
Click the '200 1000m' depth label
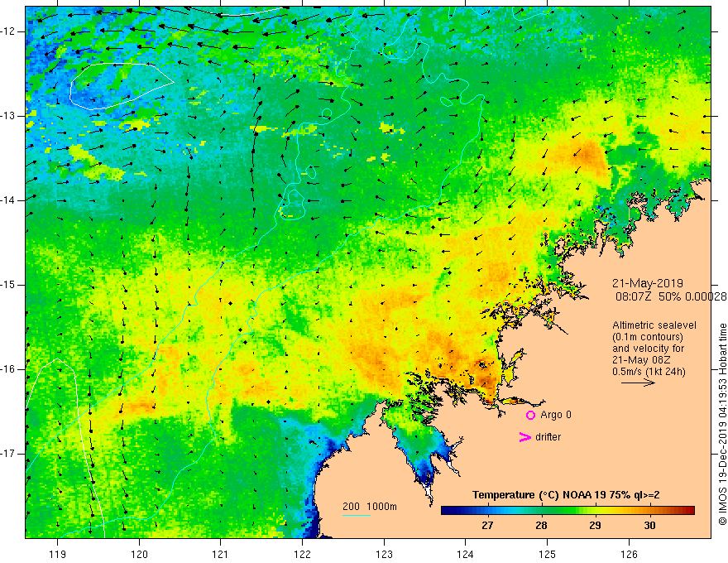click(x=370, y=507)
